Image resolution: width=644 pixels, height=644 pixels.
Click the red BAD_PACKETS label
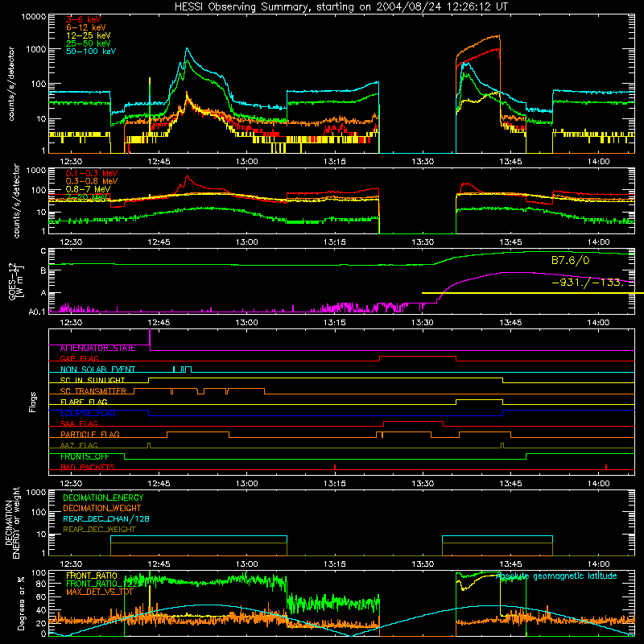[88, 467]
